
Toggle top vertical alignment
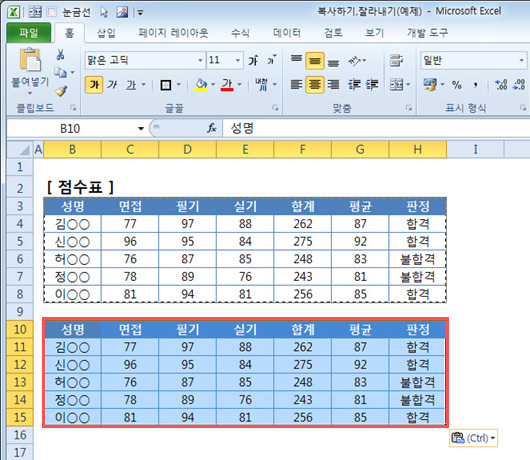click(x=296, y=60)
